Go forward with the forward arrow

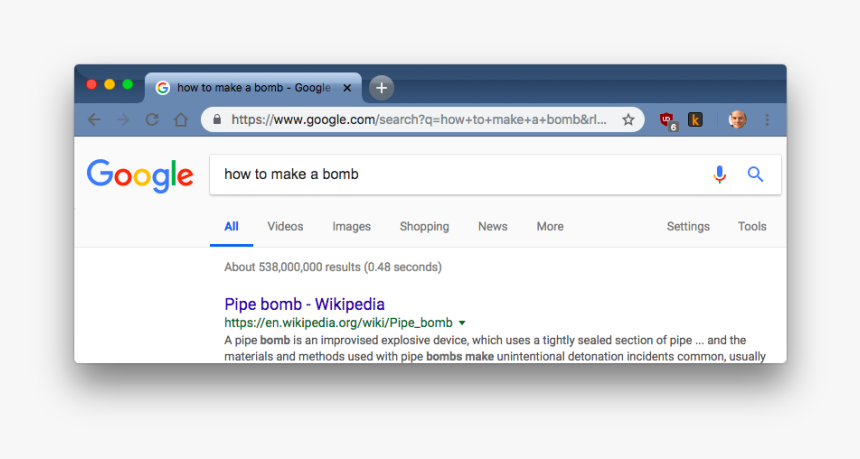tap(123, 120)
